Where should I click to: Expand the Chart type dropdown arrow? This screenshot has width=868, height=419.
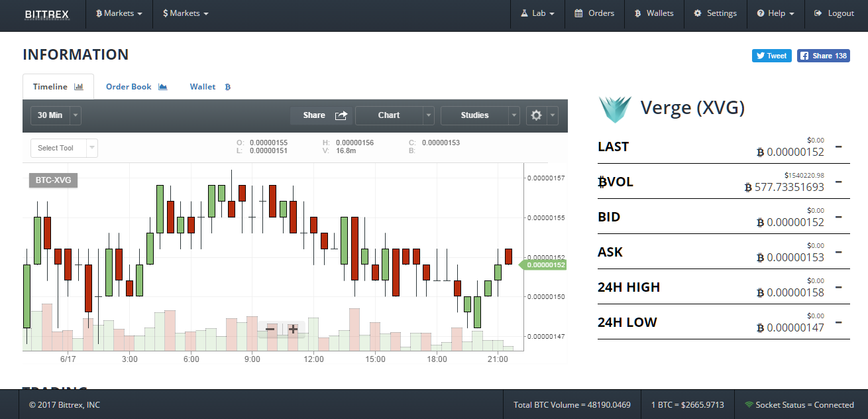pyautogui.click(x=429, y=115)
